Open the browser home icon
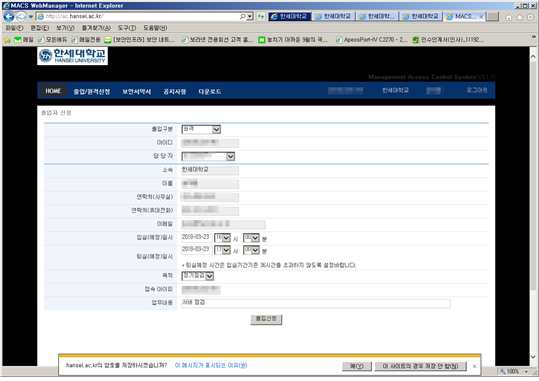The image size is (539, 381). pos(509,17)
